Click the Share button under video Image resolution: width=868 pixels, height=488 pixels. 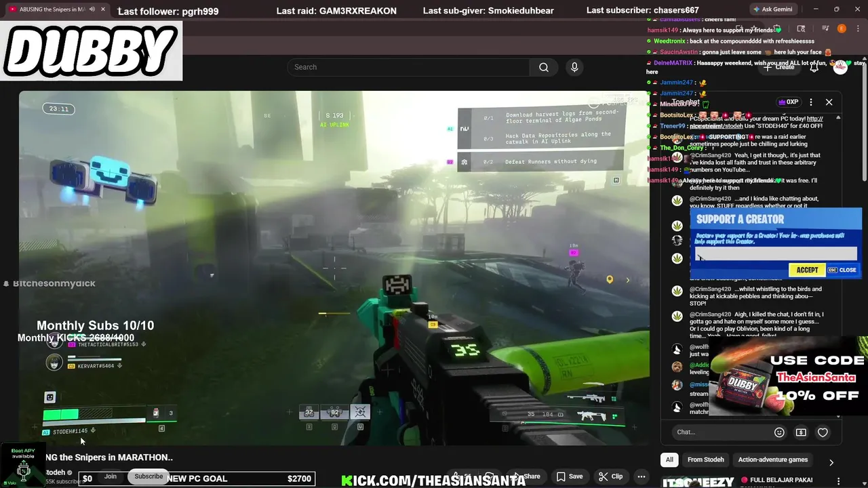point(526,476)
